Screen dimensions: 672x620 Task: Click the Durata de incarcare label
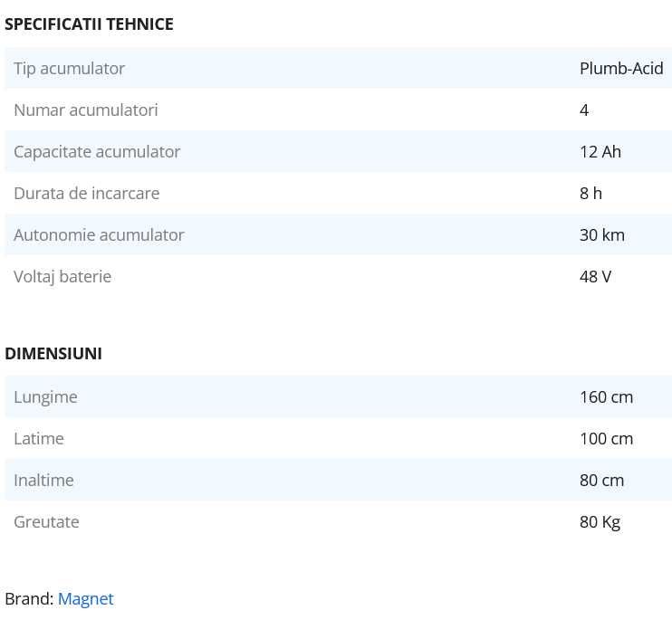86,194
